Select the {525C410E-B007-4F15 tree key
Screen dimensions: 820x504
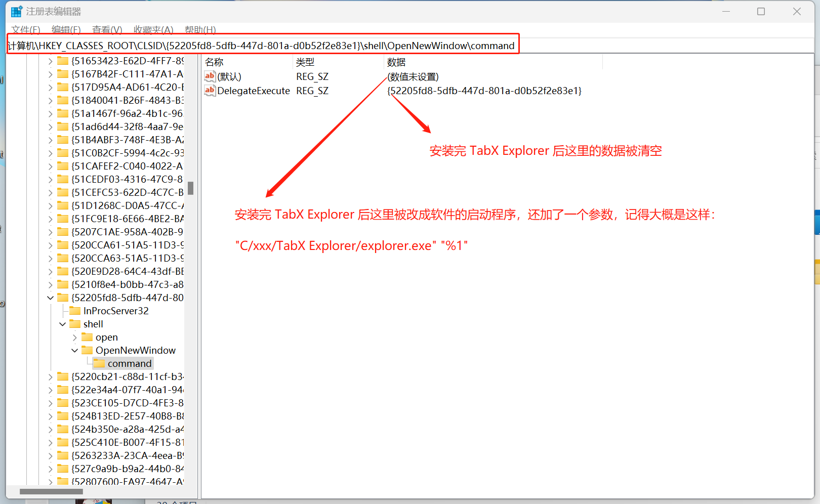point(128,442)
